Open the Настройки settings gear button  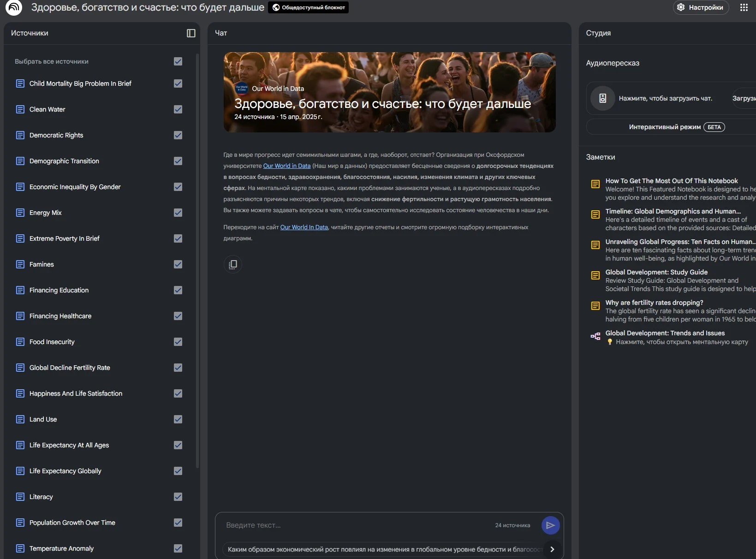click(701, 7)
